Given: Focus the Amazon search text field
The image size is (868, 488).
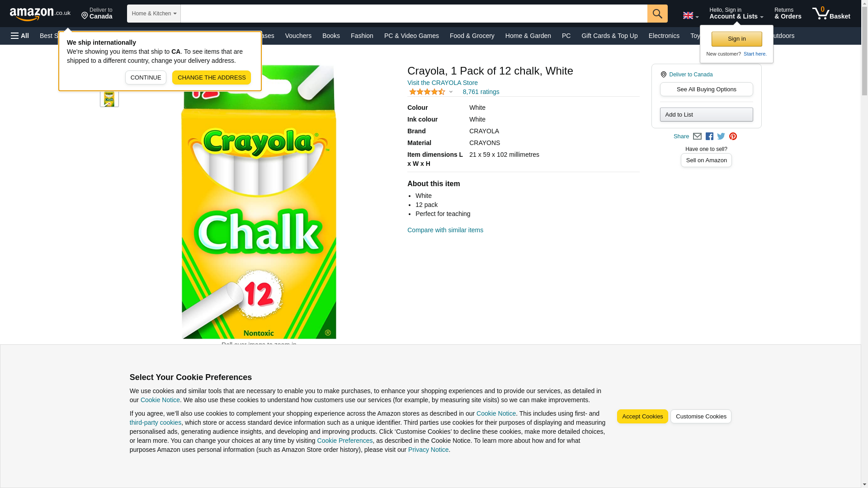Looking at the screenshot, I should (x=414, y=14).
